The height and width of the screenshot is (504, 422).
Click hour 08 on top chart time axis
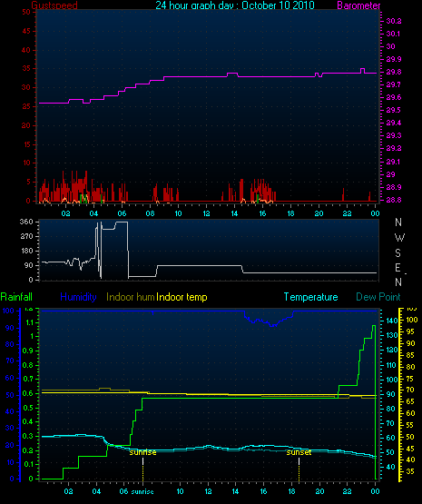pos(150,213)
